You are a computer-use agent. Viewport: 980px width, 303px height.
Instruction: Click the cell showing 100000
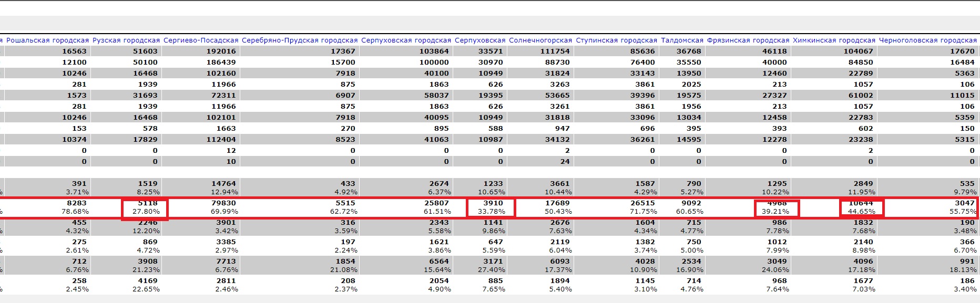click(x=406, y=62)
